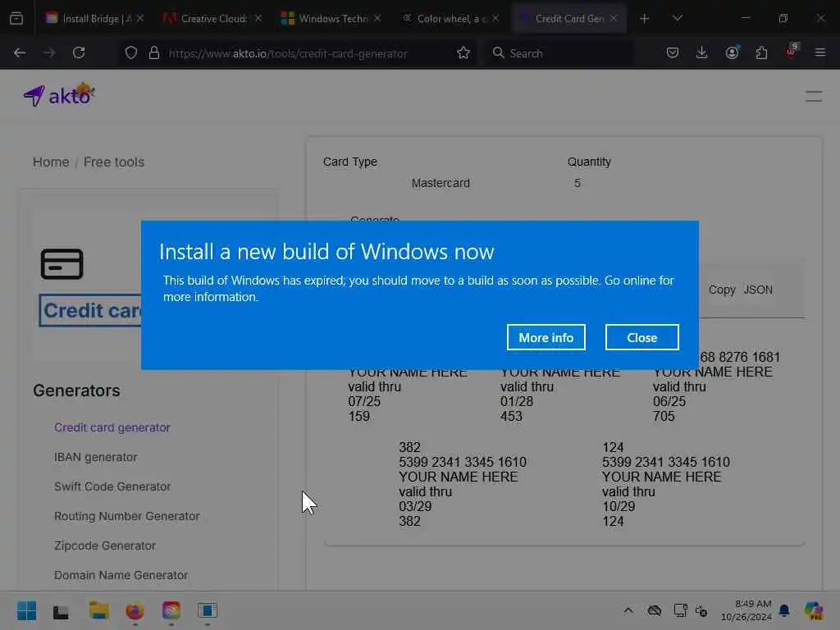
Task: Go forward with browser forward arrow
Action: click(x=49, y=53)
